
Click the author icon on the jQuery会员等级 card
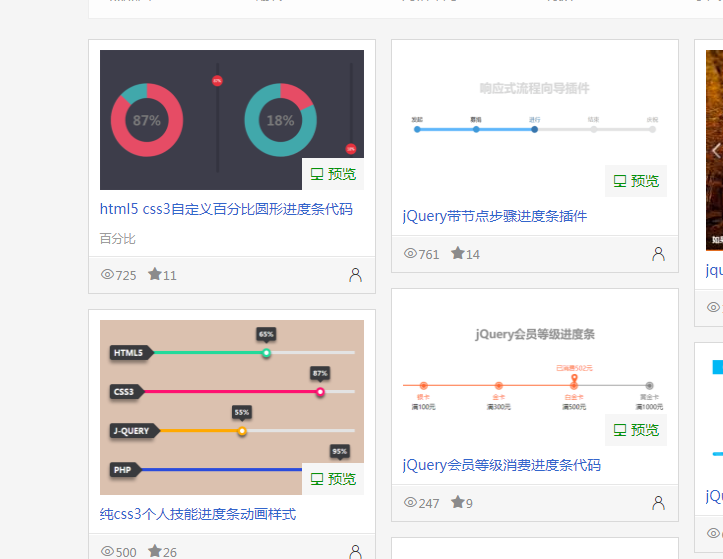(658, 503)
